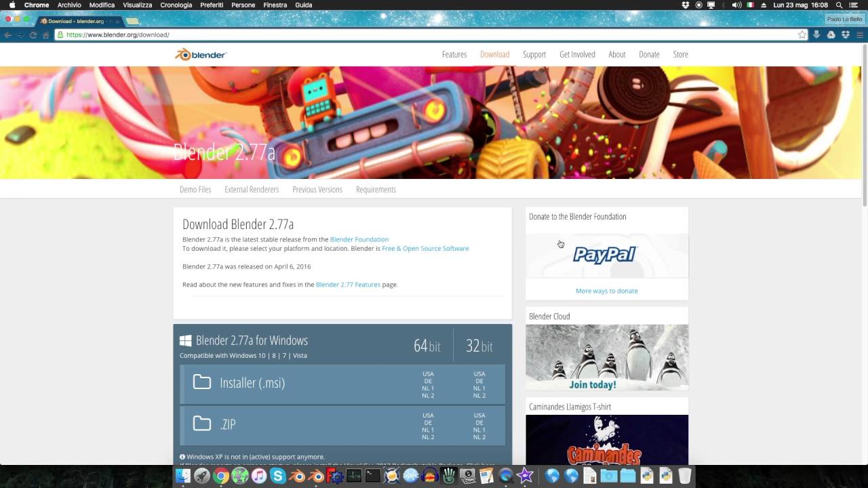Click the Chrome icon in the dock
Screen dimensions: 868x488
pyautogui.click(x=221, y=476)
